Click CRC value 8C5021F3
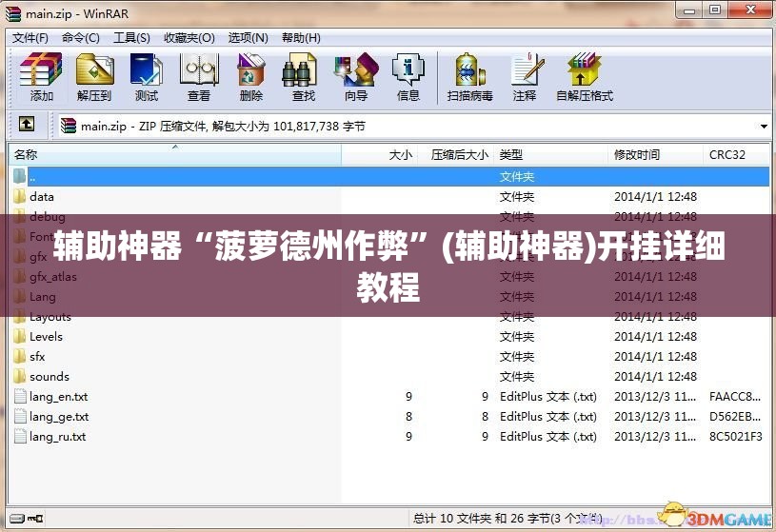Screen dimensions: 776x532 click(735, 437)
